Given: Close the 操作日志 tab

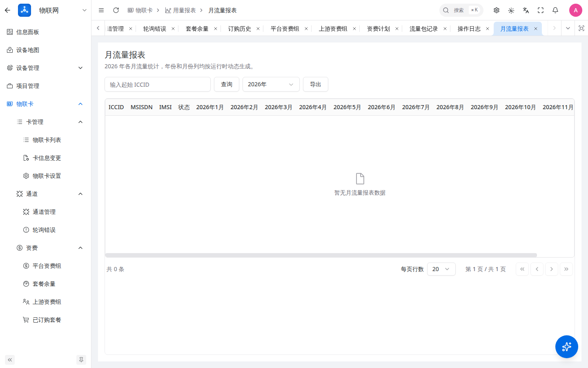Looking at the screenshot, I should coord(488,29).
